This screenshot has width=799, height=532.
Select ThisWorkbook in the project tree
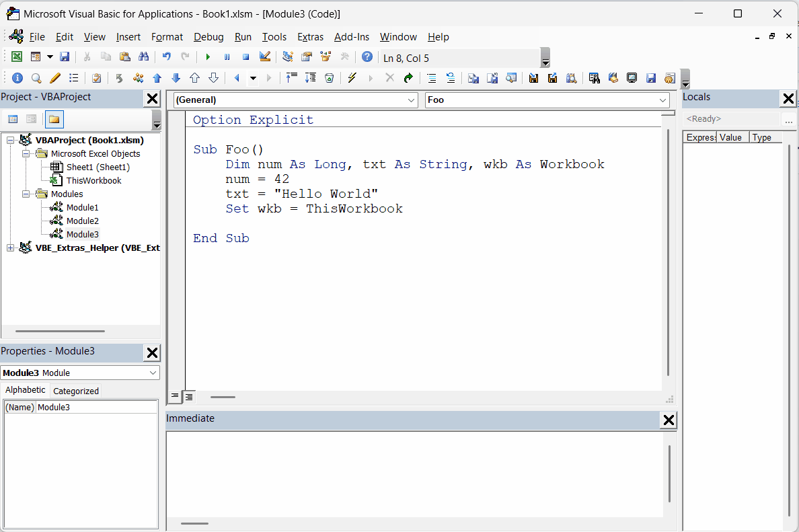(x=93, y=180)
